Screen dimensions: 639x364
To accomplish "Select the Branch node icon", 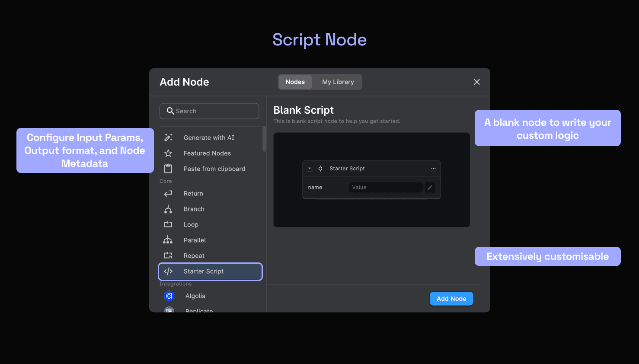I will point(168,209).
